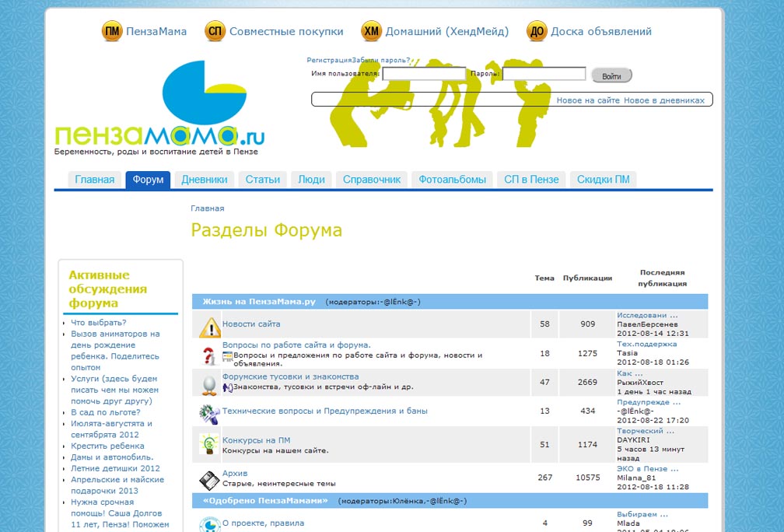Open sidebar topic Крестить ребенка
784x532 pixels.
point(107,446)
